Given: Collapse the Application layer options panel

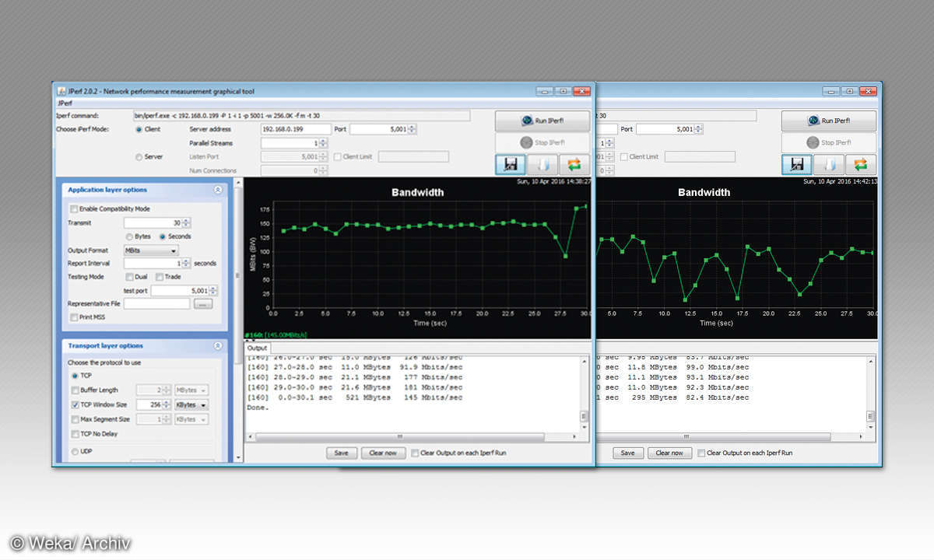Looking at the screenshot, I should [218, 190].
